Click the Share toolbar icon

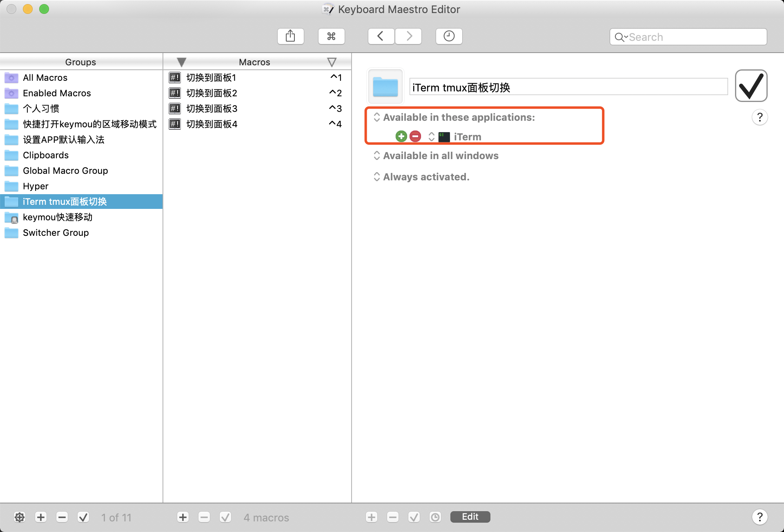pos(290,36)
